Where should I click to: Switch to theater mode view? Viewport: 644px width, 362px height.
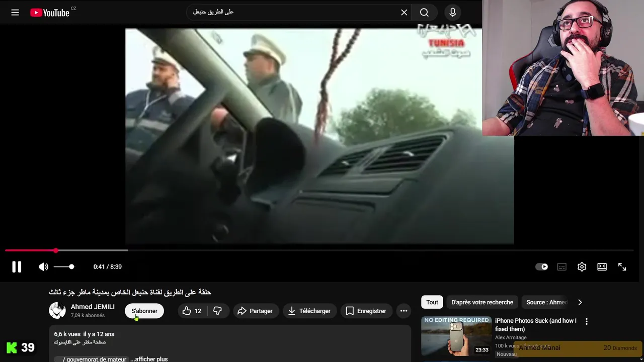(602, 267)
